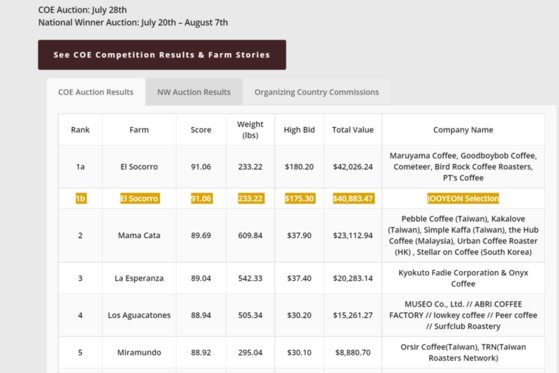Image resolution: width=559 pixels, height=373 pixels.
Task: Select highlighted rank cell 1b
Action: pos(81,198)
